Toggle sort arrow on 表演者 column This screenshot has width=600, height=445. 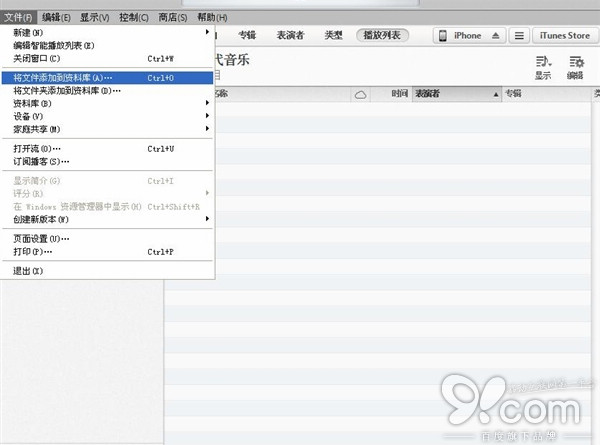pyautogui.click(x=496, y=94)
